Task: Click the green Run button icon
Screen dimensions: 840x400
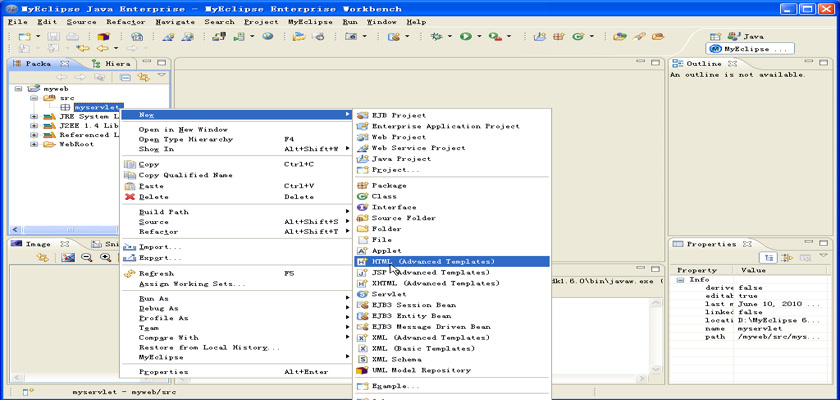Action: (x=466, y=36)
